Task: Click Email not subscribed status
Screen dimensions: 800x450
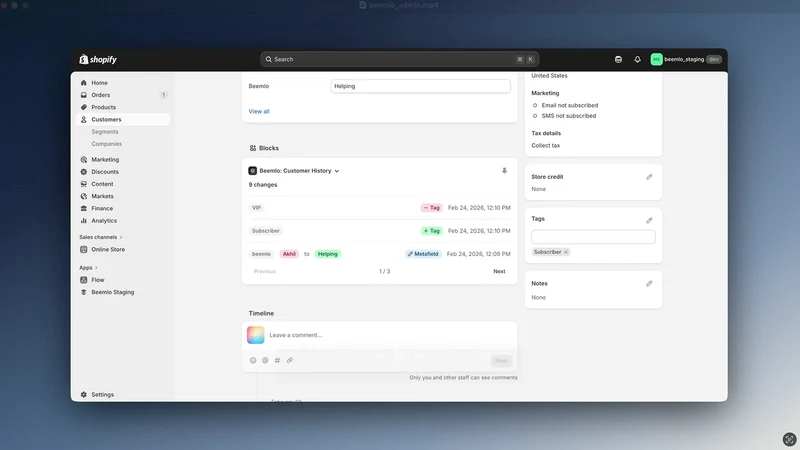Action: click(569, 105)
